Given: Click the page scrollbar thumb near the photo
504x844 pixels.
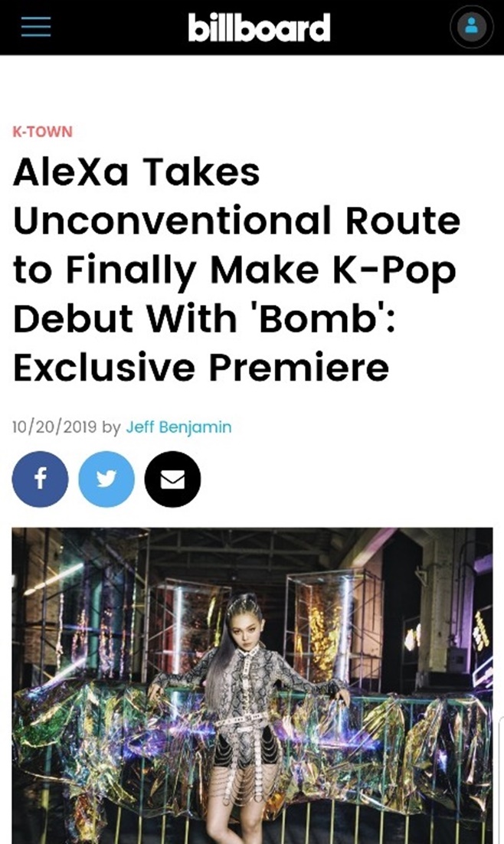Looking at the screenshot, I should point(501,780).
